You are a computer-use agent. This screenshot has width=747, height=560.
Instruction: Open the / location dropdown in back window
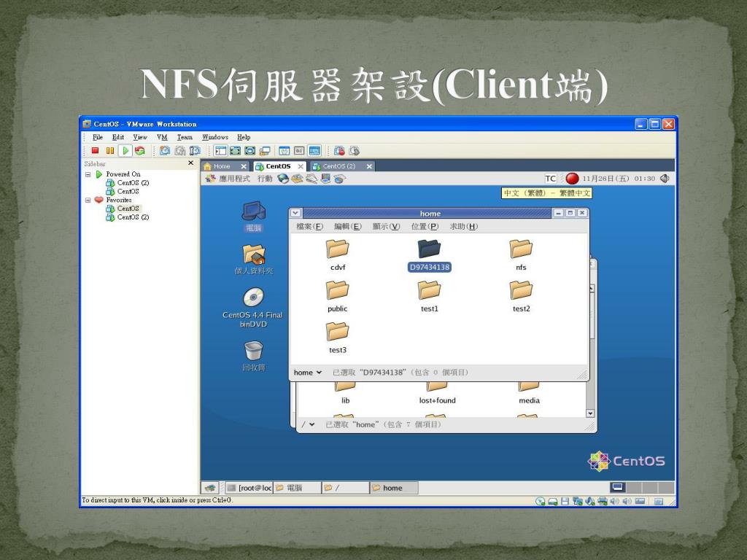tap(309, 424)
